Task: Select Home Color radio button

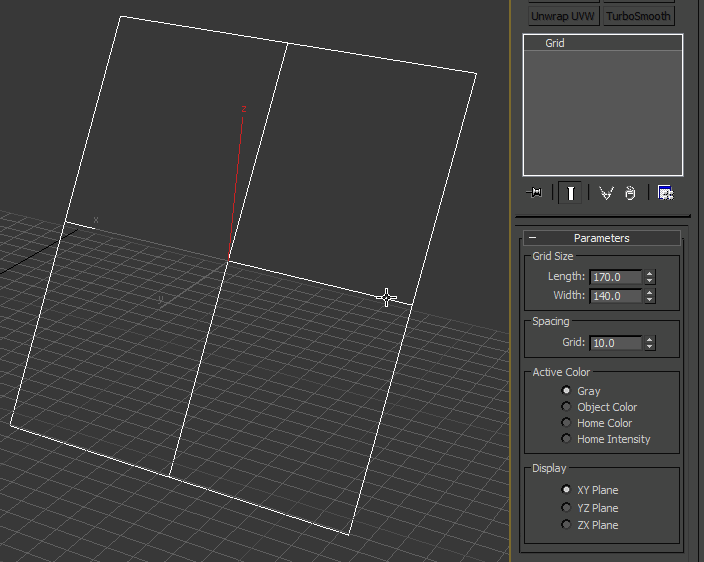Action: pyautogui.click(x=567, y=423)
